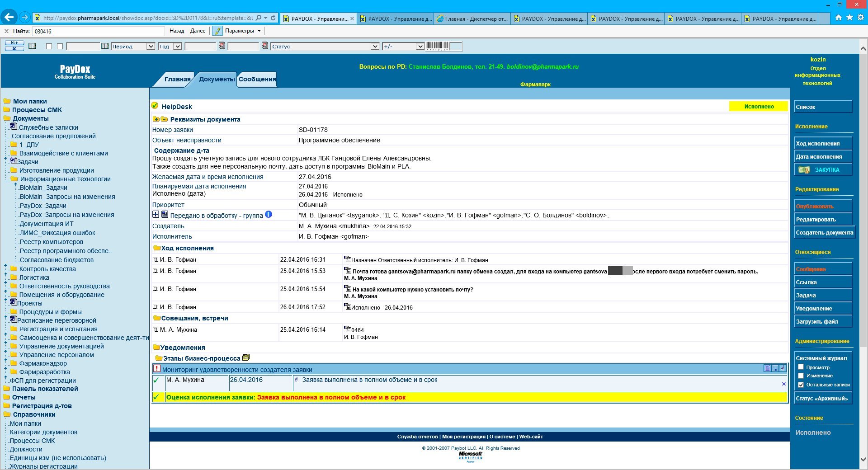
Task: Click the browser Back arrow button
Action: (9, 17)
